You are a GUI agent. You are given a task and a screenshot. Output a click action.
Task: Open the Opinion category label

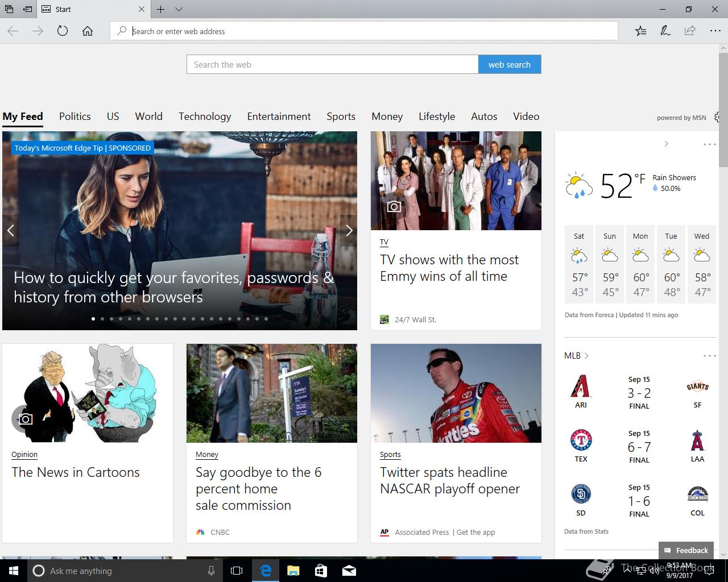pos(24,455)
